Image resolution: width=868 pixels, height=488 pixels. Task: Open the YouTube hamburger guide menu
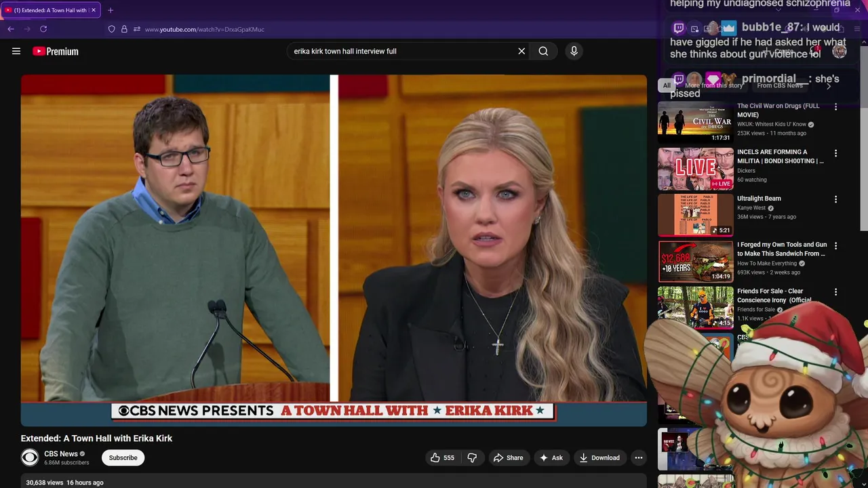point(16,51)
